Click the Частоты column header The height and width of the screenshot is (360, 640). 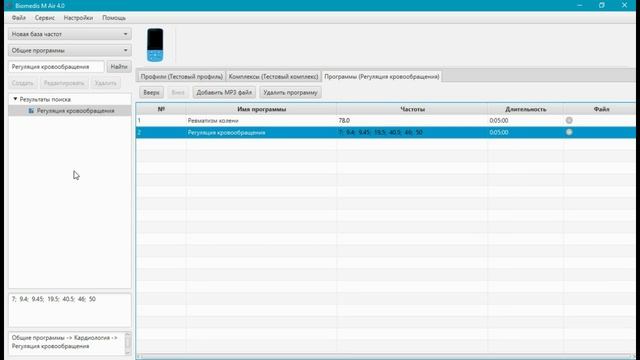[412, 109]
